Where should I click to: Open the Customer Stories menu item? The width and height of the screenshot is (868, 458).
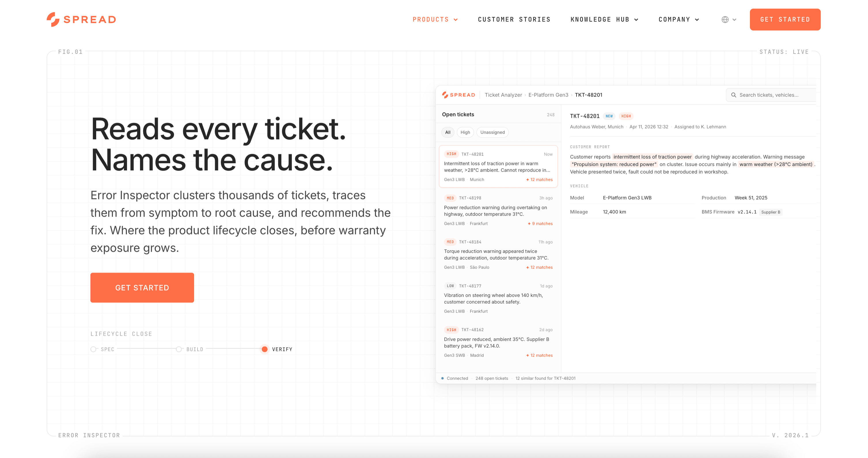[514, 20]
